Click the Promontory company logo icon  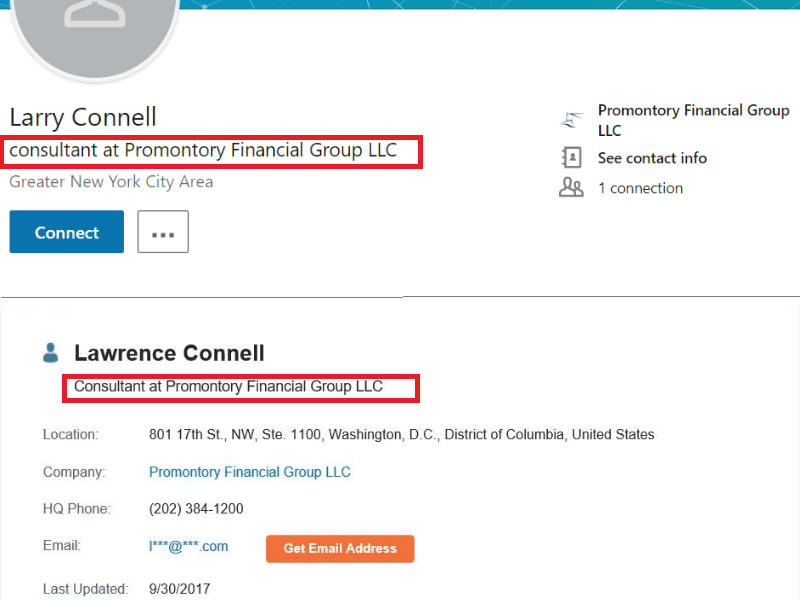[571, 121]
